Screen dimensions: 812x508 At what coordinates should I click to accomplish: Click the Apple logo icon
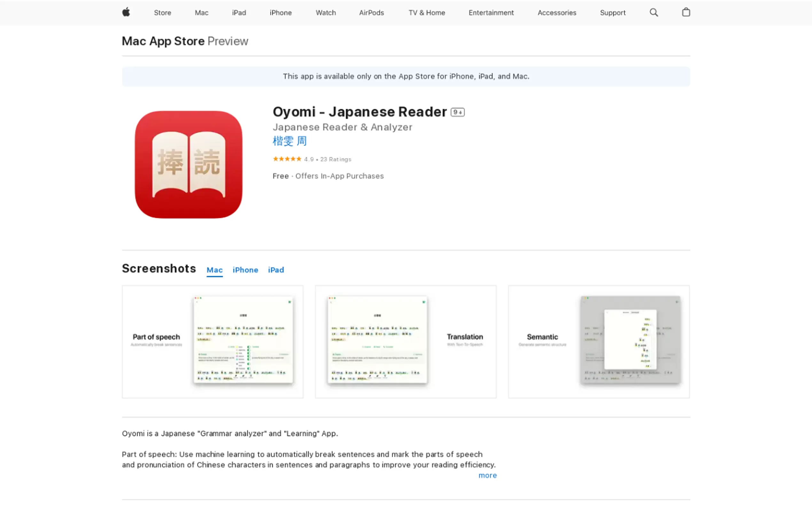click(126, 12)
